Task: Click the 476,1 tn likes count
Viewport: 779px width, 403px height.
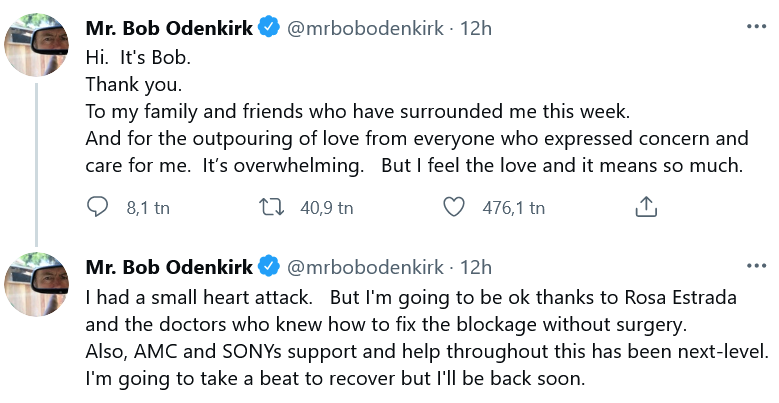Action: click(513, 208)
